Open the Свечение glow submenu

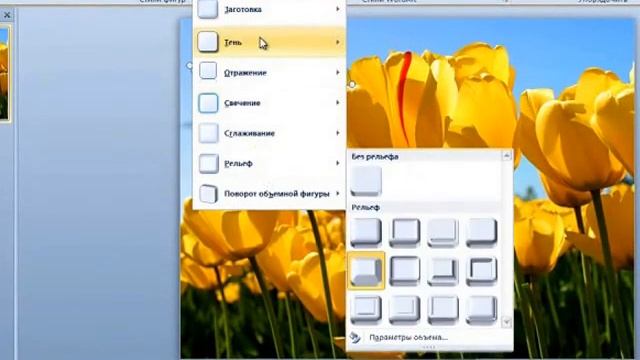pyautogui.click(x=269, y=103)
